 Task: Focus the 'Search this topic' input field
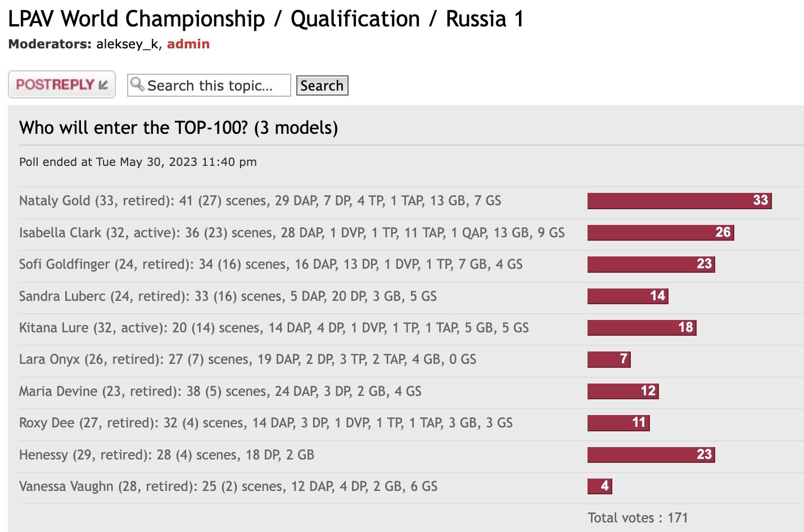click(x=216, y=85)
